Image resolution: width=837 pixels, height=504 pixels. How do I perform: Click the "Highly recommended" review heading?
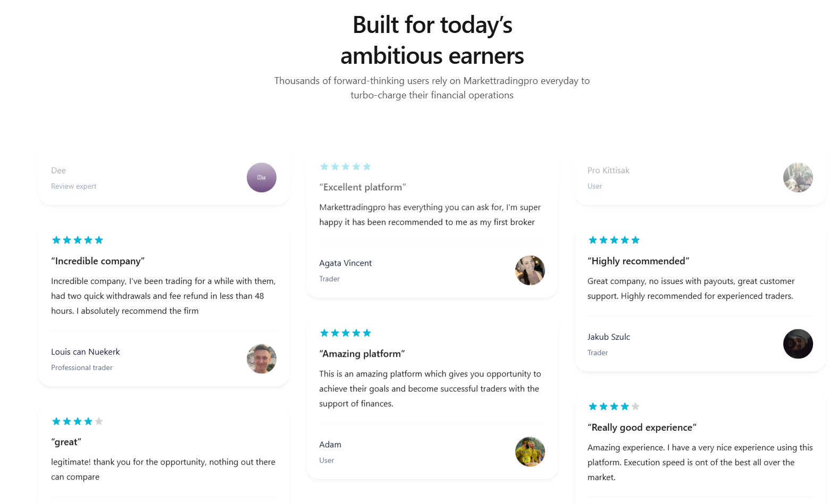(638, 261)
